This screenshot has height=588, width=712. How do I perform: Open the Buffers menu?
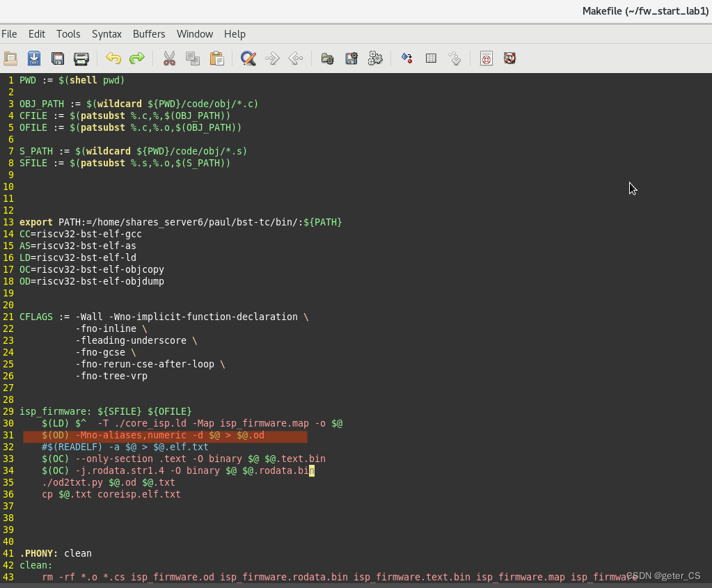(x=149, y=34)
